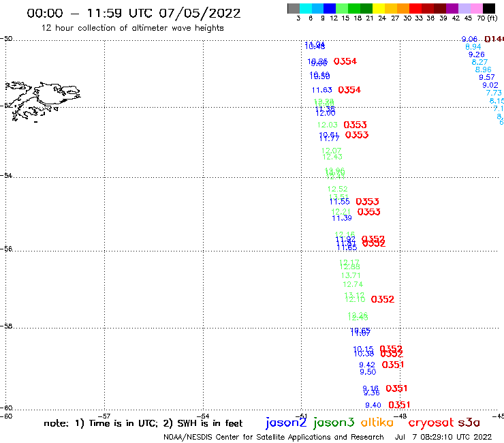Select the dark blue legend swatch

[x=330, y=8]
